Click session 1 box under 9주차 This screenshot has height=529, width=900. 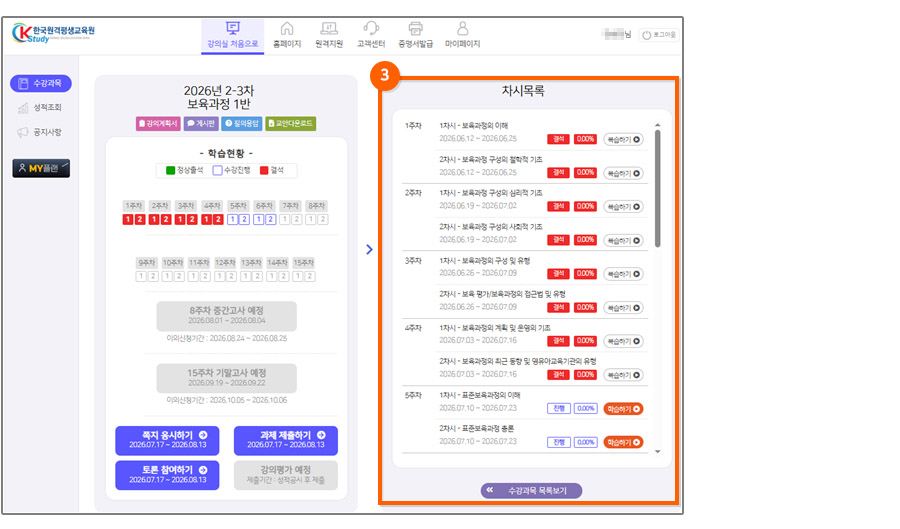coord(141,277)
